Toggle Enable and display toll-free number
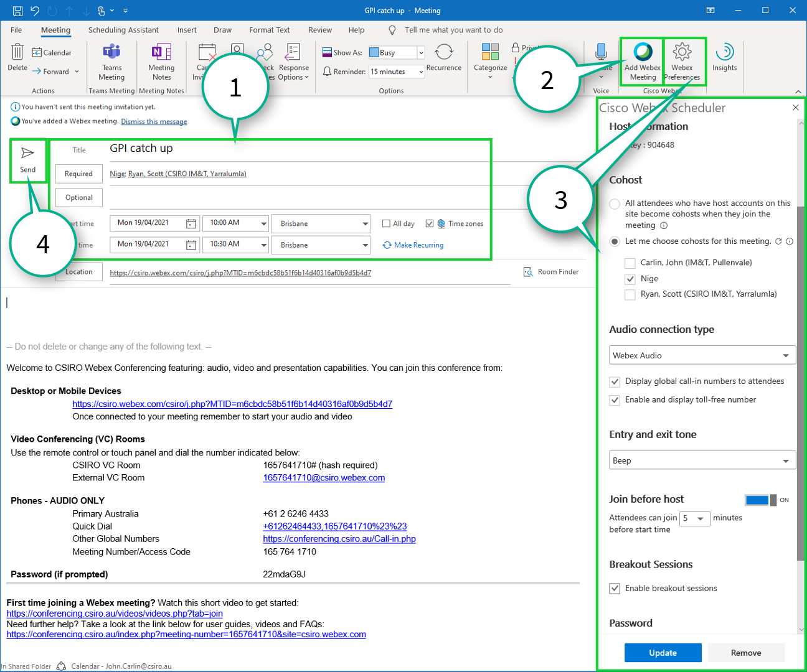Viewport: 807px width, 672px height. coord(615,400)
